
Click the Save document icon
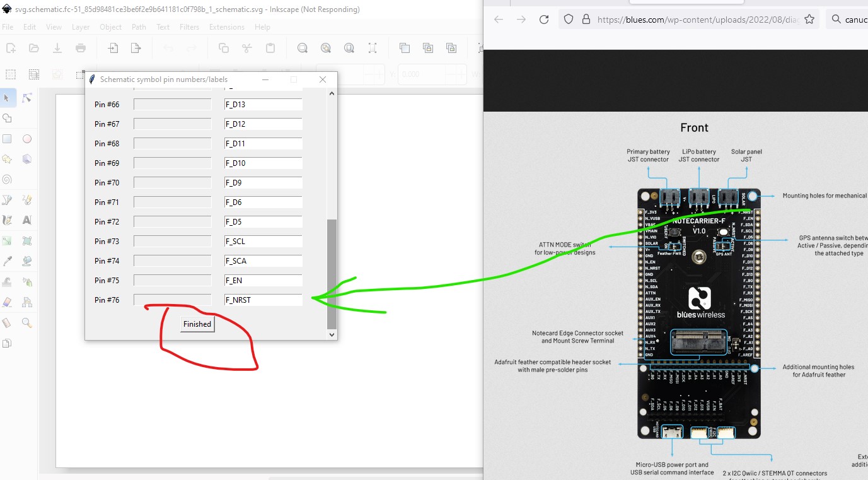point(57,48)
